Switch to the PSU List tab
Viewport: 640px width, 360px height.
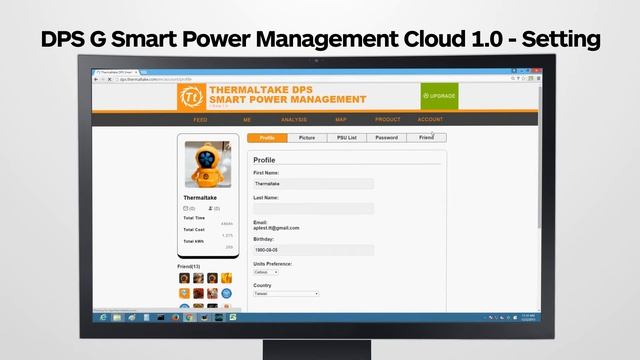(347, 138)
